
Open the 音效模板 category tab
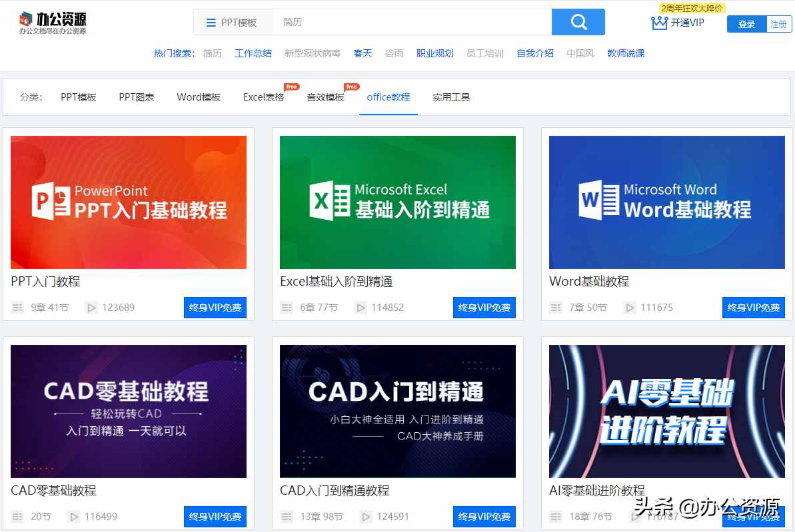pos(325,97)
